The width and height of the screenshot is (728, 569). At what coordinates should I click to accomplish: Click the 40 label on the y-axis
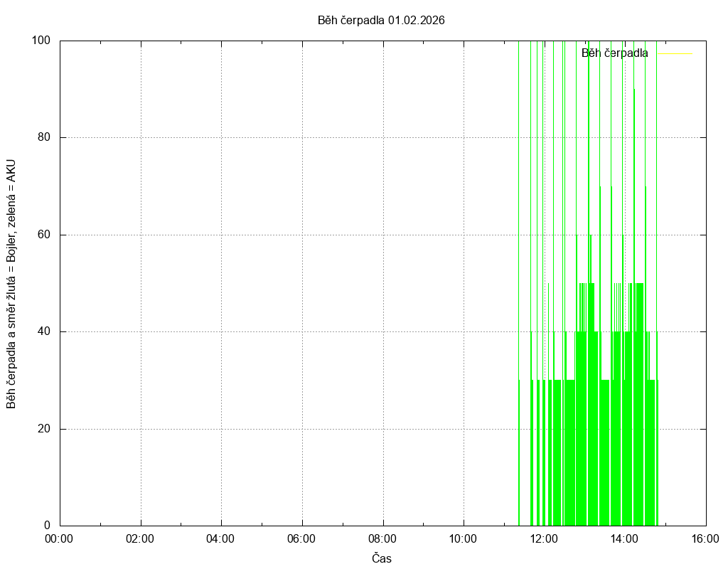(44, 332)
